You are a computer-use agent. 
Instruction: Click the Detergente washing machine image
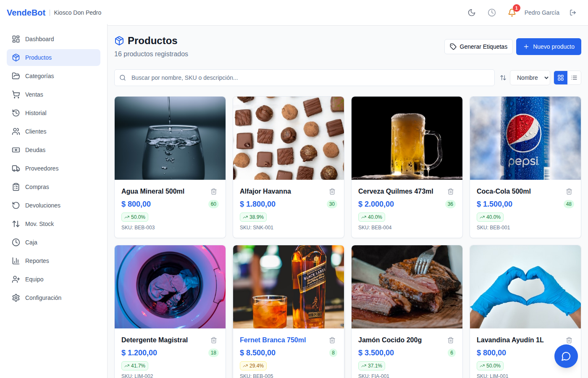point(170,287)
